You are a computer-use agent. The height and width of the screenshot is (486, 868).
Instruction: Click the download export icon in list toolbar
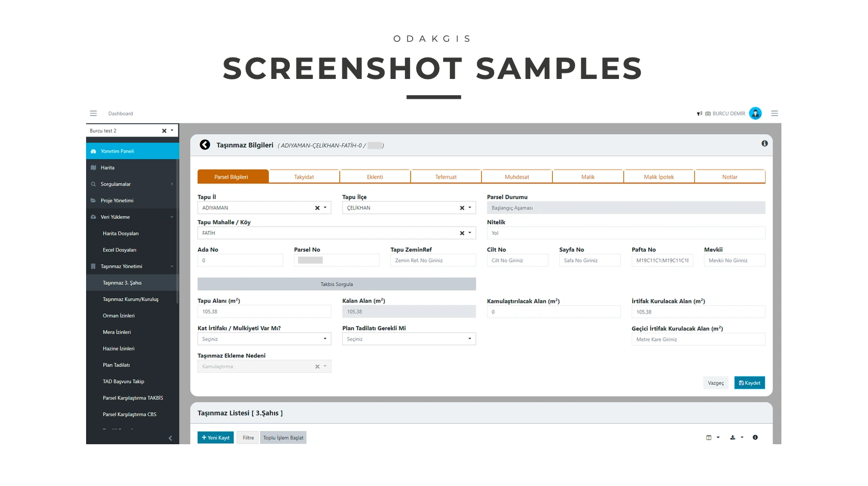(733, 438)
